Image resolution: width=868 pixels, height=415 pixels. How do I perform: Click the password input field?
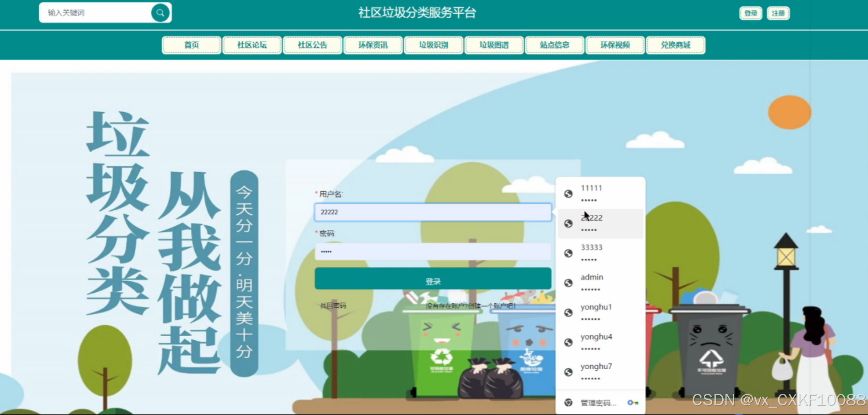[433, 251]
